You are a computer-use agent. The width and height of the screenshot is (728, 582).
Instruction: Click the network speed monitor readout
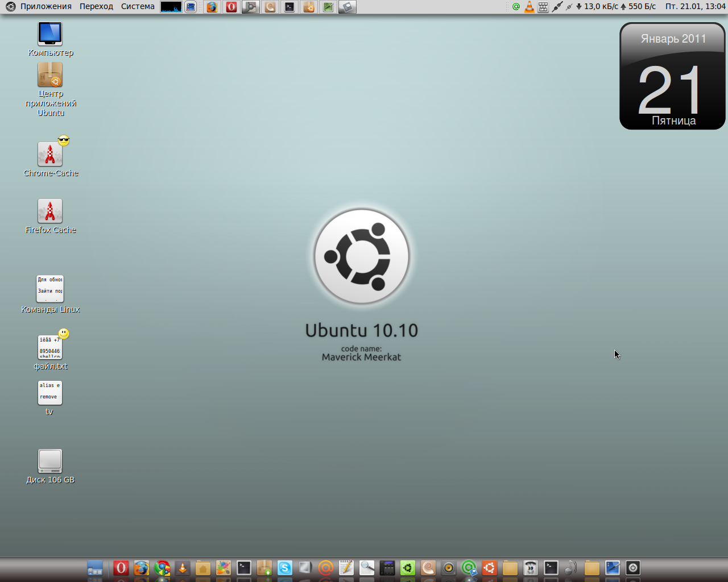coord(616,7)
